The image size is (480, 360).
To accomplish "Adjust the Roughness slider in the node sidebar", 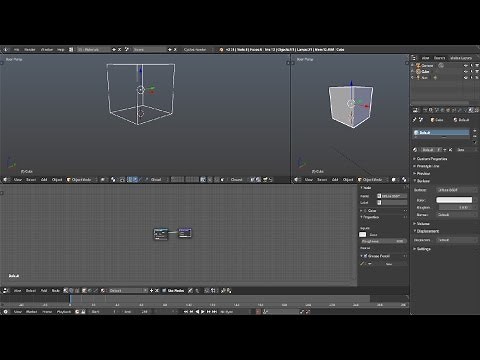I will (x=383, y=241).
